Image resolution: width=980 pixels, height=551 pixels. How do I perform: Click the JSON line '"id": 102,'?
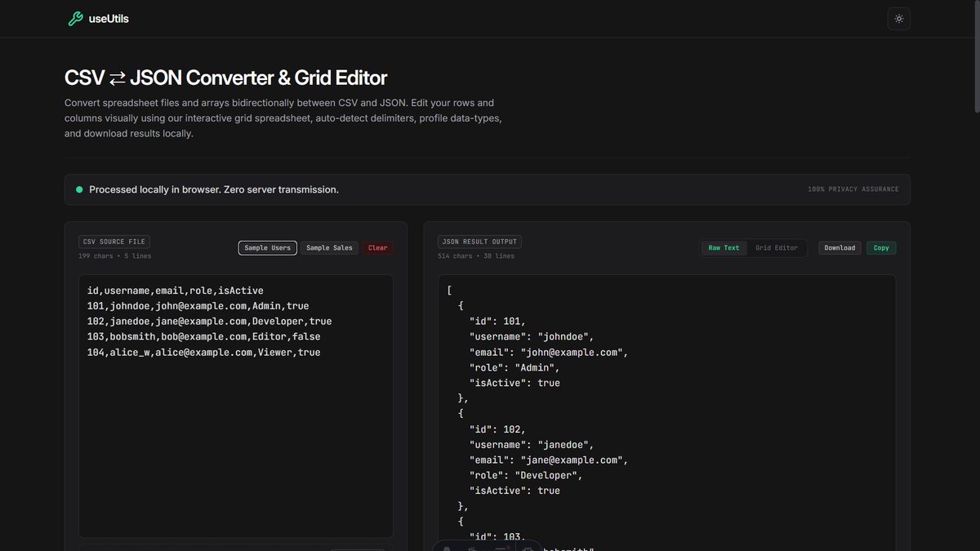click(497, 429)
